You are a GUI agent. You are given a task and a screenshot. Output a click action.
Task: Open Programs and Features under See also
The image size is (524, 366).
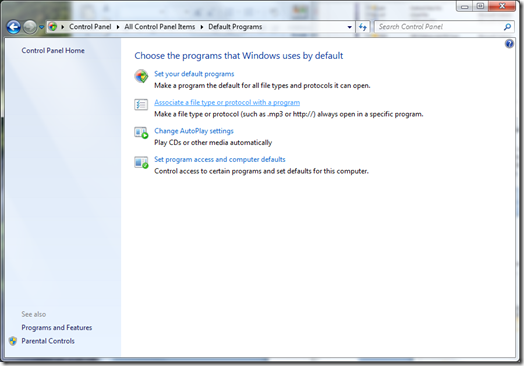point(56,328)
